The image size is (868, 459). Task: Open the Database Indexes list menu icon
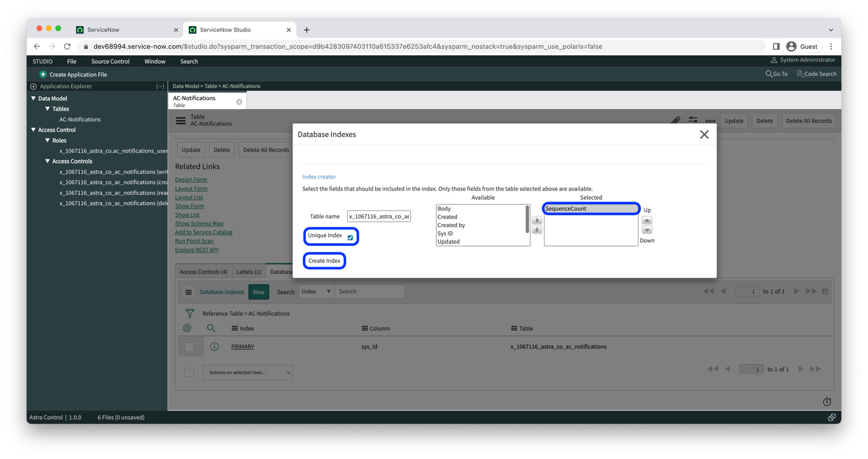click(188, 292)
